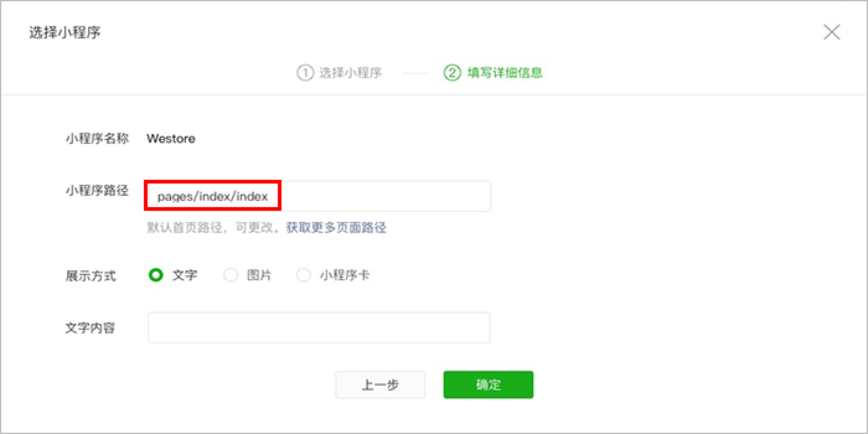The height and width of the screenshot is (434, 868).
Task: Go back to the 选择小程序 step label
Action: click(x=350, y=73)
